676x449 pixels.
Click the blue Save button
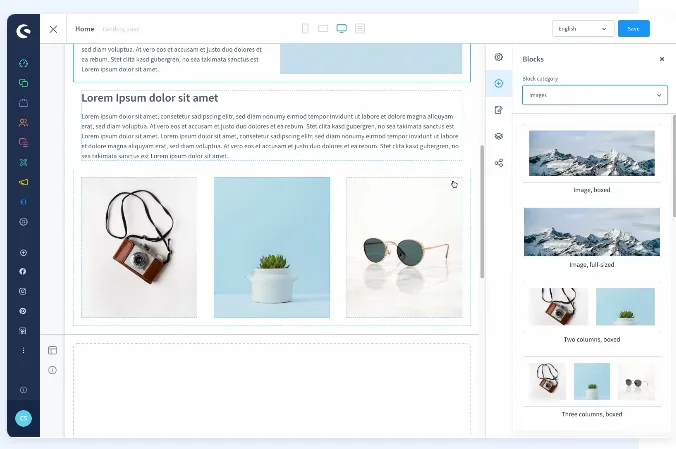634,29
